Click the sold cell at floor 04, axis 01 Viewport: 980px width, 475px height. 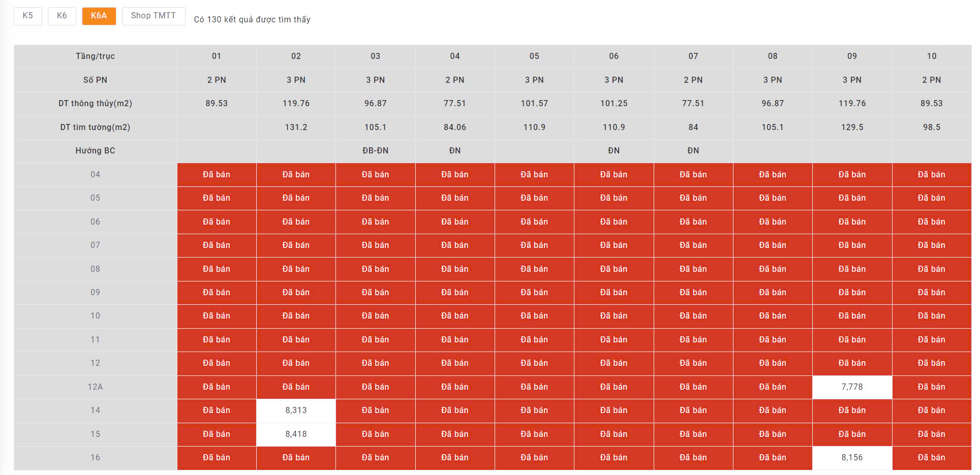[x=217, y=174]
